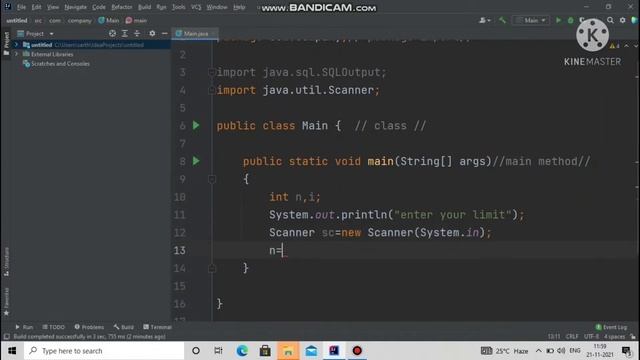Show hidden system tray icons chevron
The height and width of the screenshot is (360, 640).
tap(538, 351)
